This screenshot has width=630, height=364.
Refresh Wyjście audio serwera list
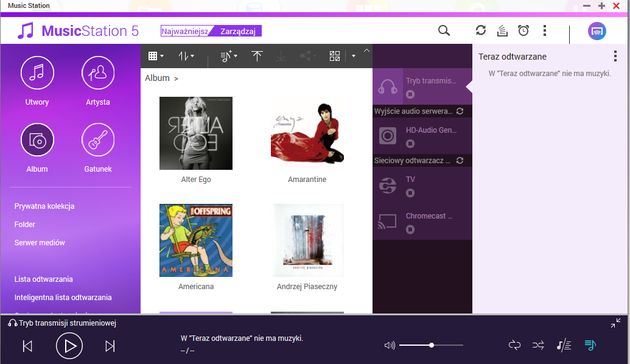(x=460, y=111)
